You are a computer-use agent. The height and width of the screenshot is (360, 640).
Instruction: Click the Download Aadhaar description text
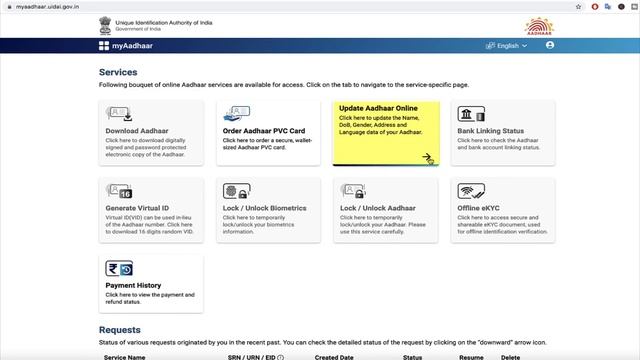pyautogui.click(x=146, y=147)
